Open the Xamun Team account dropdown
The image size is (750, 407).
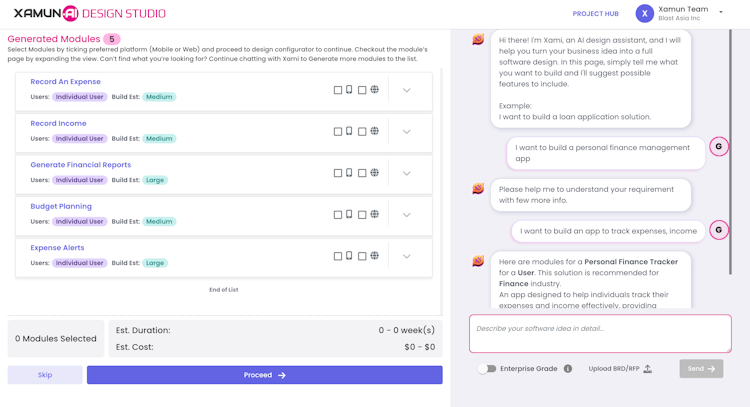coord(721,13)
